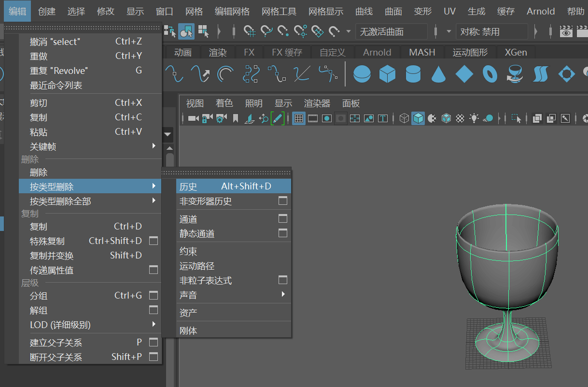Create a polygon sphere from the shelf
This screenshot has width=588, height=387.
(x=362, y=74)
